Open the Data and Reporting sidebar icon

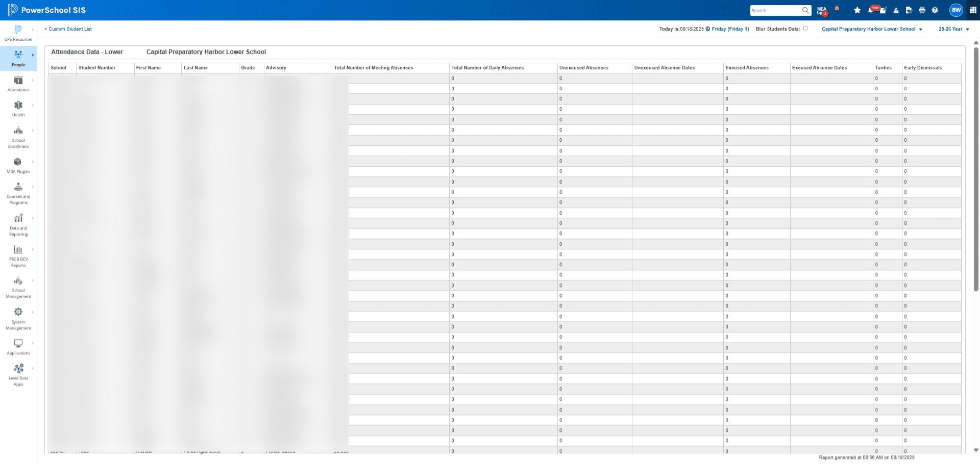point(18,218)
